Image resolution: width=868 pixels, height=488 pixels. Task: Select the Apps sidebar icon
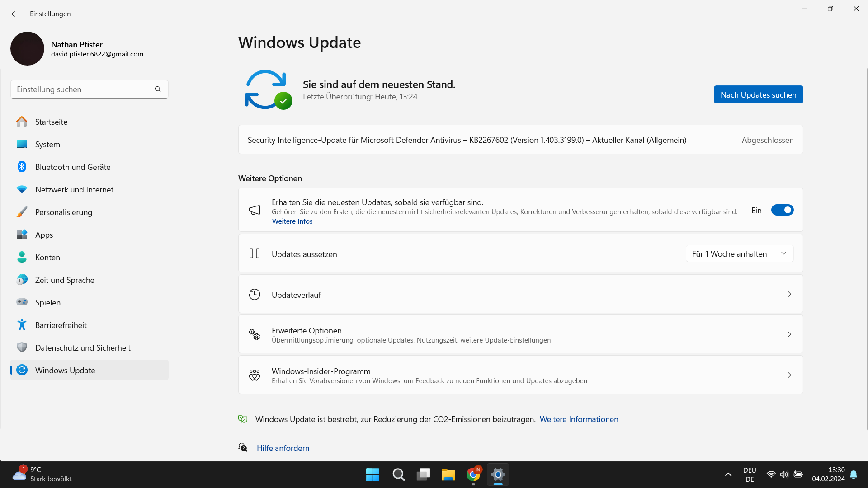[x=22, y=235]
